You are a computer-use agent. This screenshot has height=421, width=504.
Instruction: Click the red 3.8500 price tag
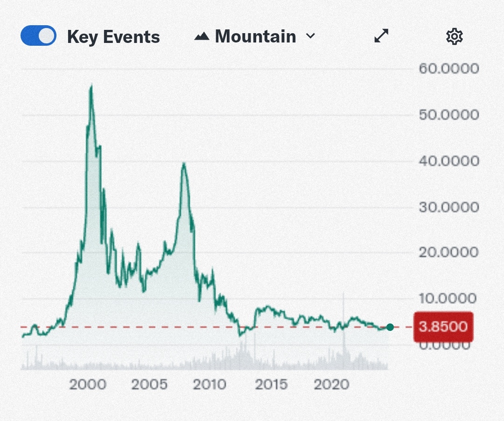[x=443, y=327]
